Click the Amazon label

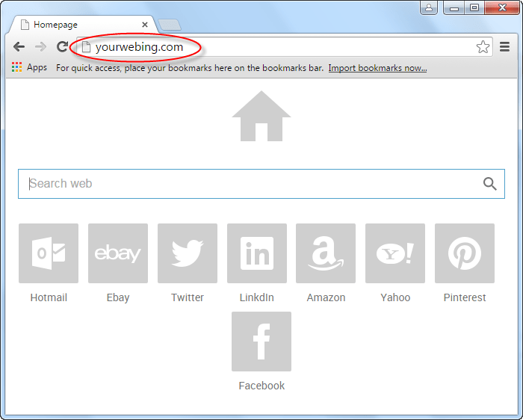pos(326,297)
